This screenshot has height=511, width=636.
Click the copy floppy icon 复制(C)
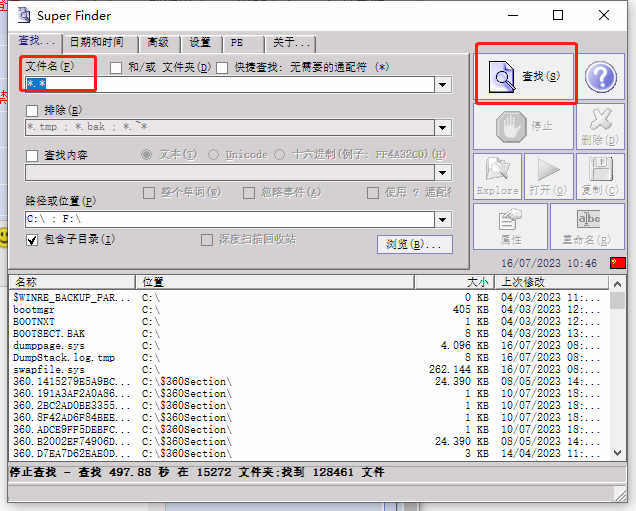pos(600,176)
